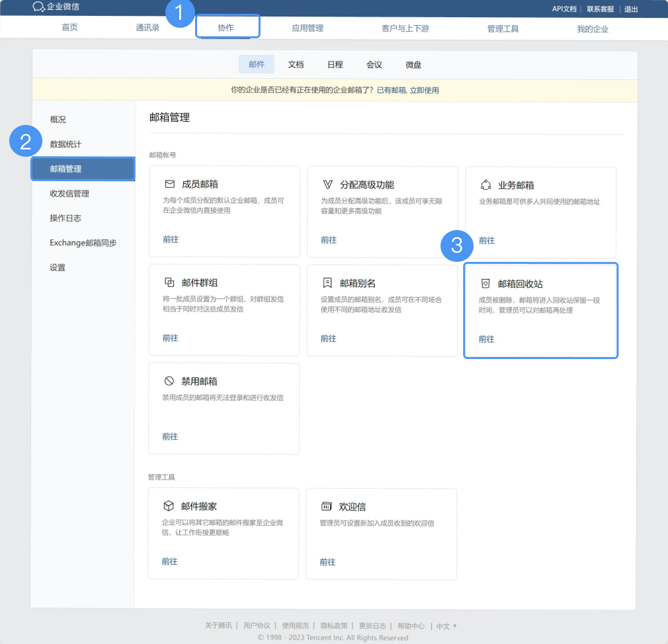Click the V icon beside 分配高级功能
This screenshot has height=644, width=668.
327,184
